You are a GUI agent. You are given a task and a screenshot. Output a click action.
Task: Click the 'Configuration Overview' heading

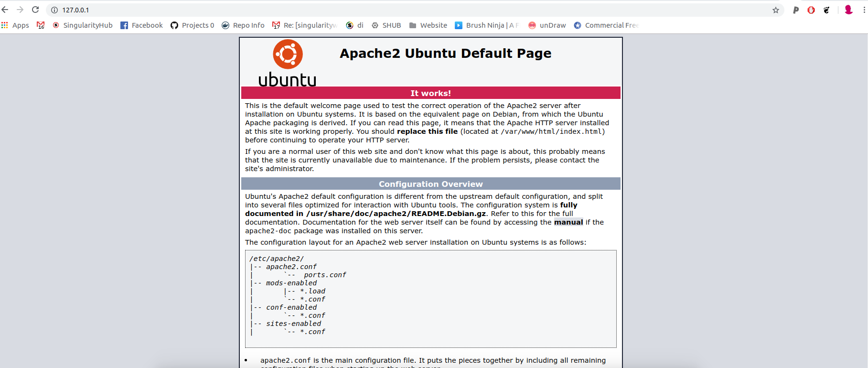[431, 184]
